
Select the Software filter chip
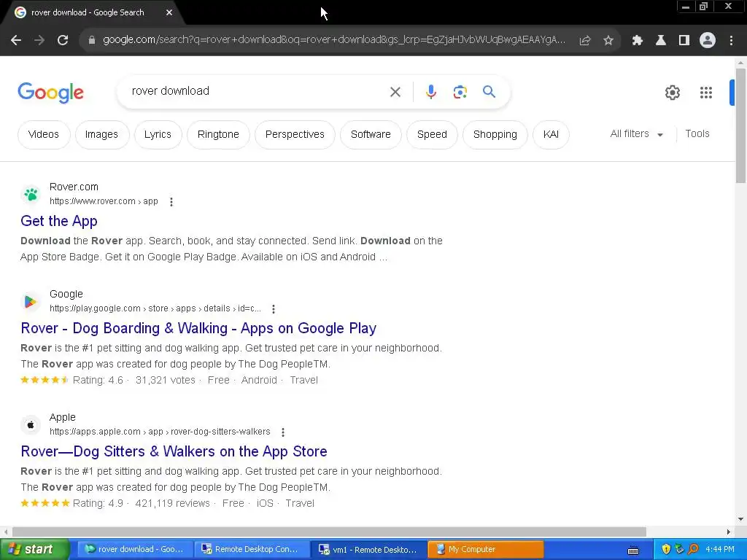(371, 134)
